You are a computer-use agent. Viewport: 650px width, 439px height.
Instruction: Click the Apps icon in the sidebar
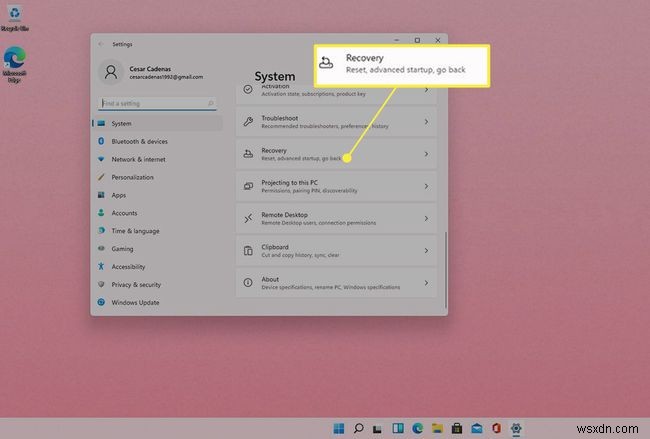tap(101, 195)
